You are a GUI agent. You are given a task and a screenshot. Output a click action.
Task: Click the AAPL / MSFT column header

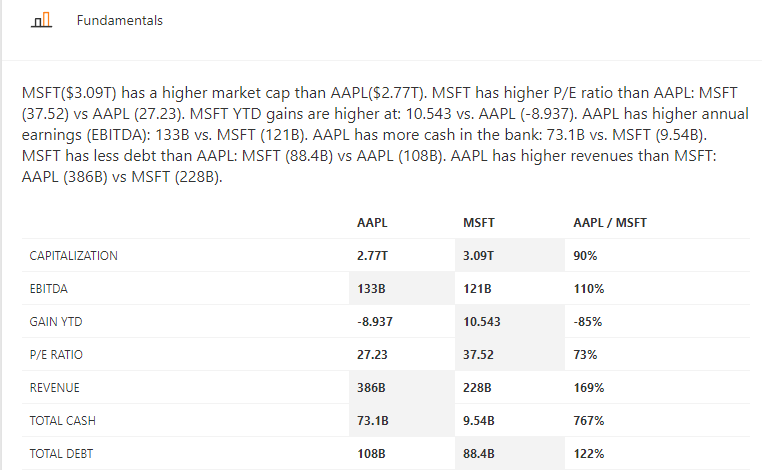coord(609,223)
